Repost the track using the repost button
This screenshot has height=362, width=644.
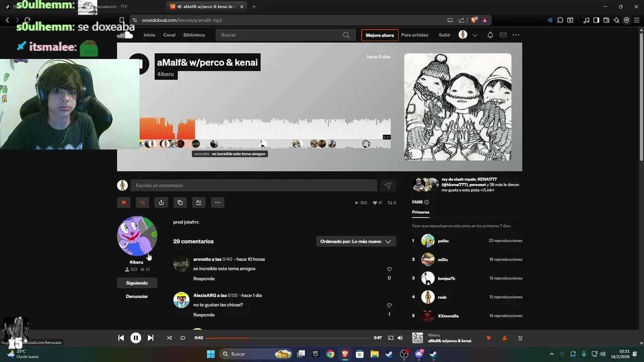tap(142, 203)
